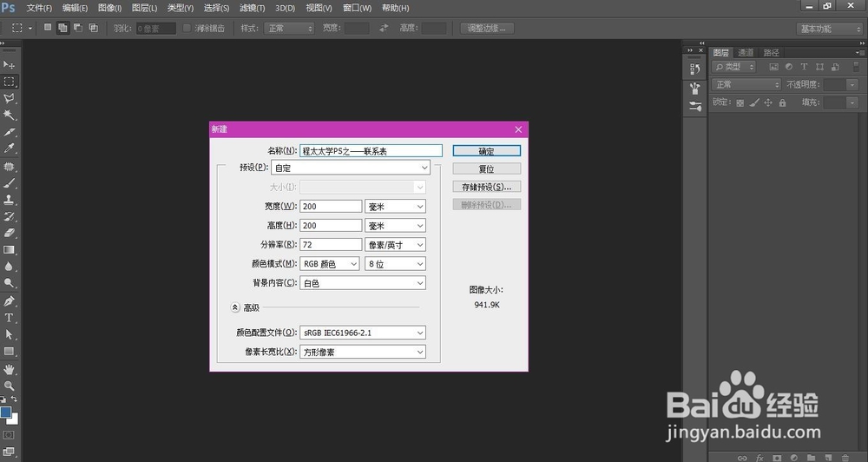Viewport: 868px width, 462px height.
Task: Select the Eyedropper tool
Action: pos(9,148)
